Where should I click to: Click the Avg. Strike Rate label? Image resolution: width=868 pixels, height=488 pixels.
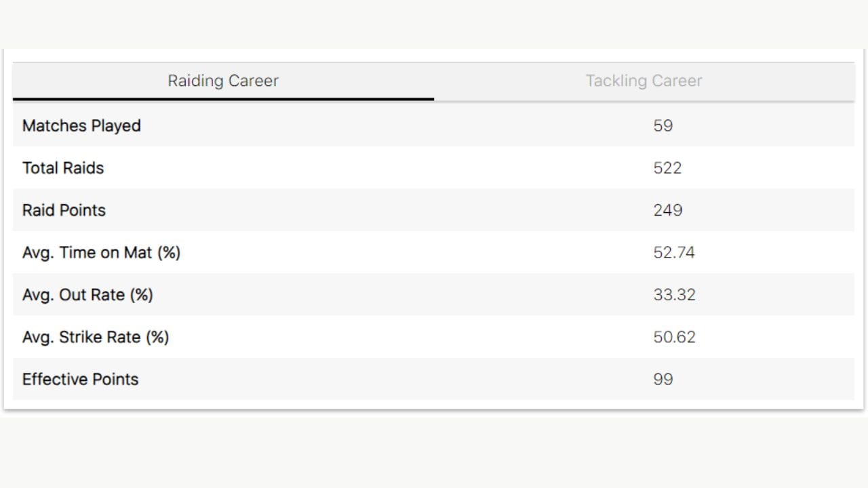(95, 337)
